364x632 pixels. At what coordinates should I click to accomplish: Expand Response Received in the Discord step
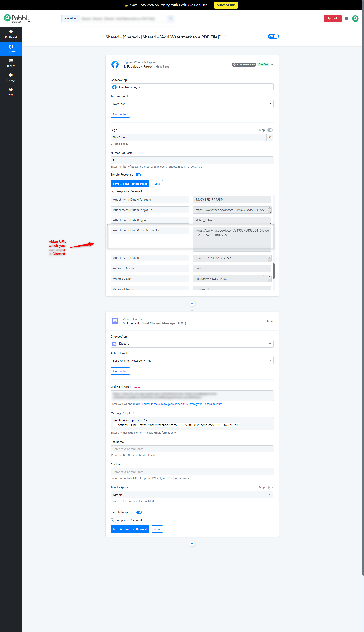(x=112, y=520)
